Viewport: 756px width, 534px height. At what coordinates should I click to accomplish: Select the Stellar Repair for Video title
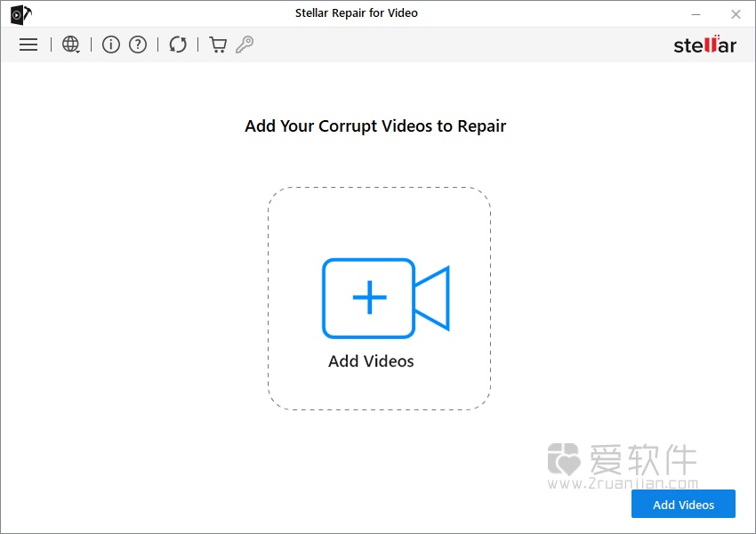click(357, 13)
